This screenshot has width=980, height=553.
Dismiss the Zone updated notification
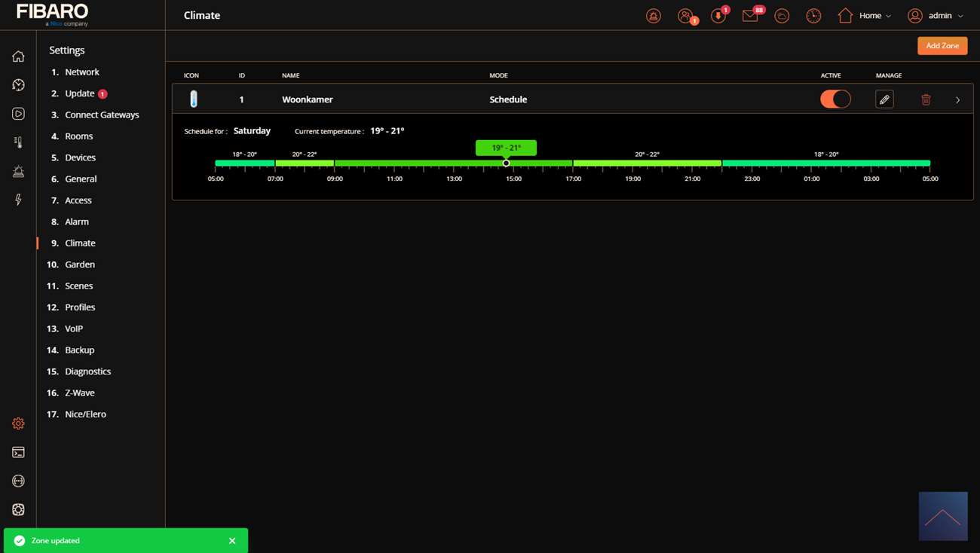pos(232,541)
